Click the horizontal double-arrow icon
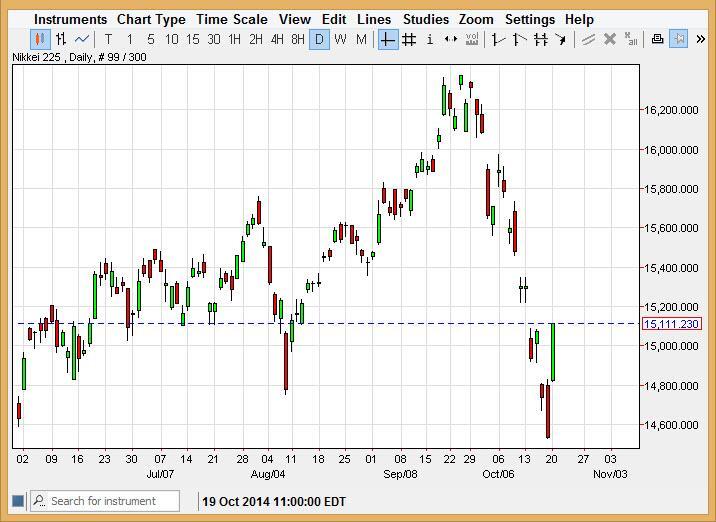Screen dimensions: 716x522 point(451,40)
